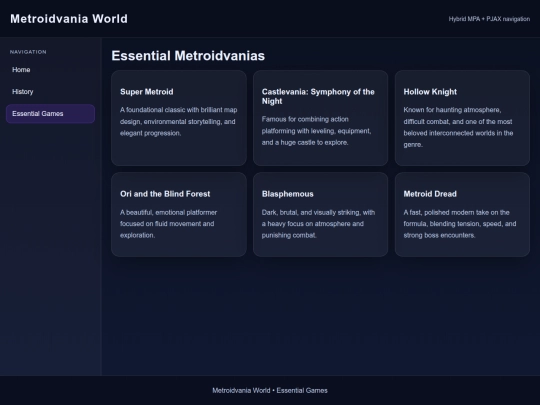The height and width of the screenshot is (405, 540).
Task: Click the Metroidvania World site title
Action: (x=69, y=19)
